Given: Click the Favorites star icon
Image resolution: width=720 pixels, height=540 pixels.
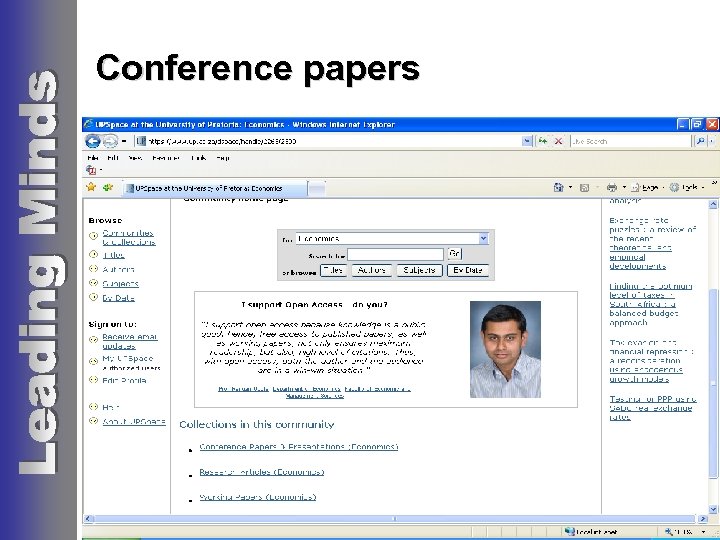Looking at the screenshot, I should (91, 187).
